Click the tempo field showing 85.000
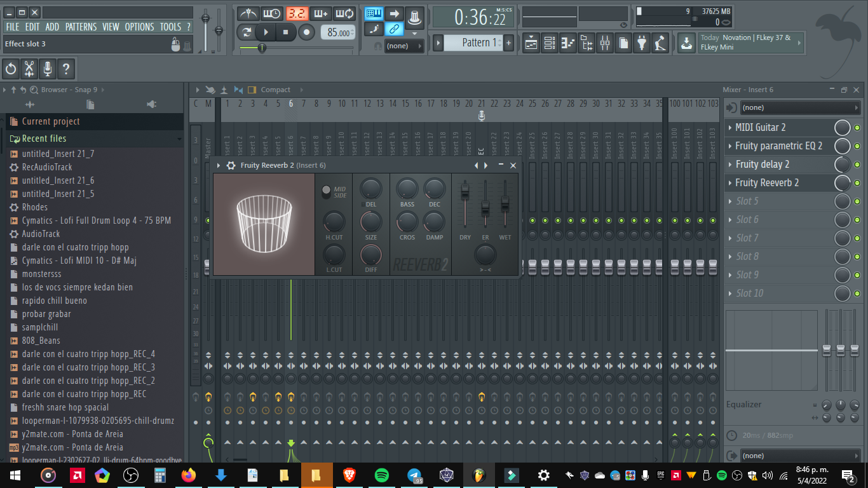 pos(337,32)
